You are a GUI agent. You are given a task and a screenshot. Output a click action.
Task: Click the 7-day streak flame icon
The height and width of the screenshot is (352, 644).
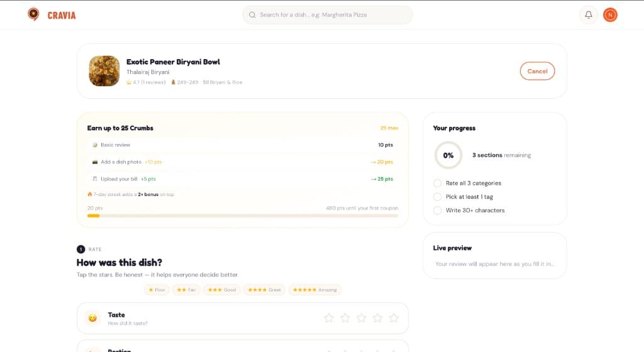pyautogui.click(x=89, y=194)
